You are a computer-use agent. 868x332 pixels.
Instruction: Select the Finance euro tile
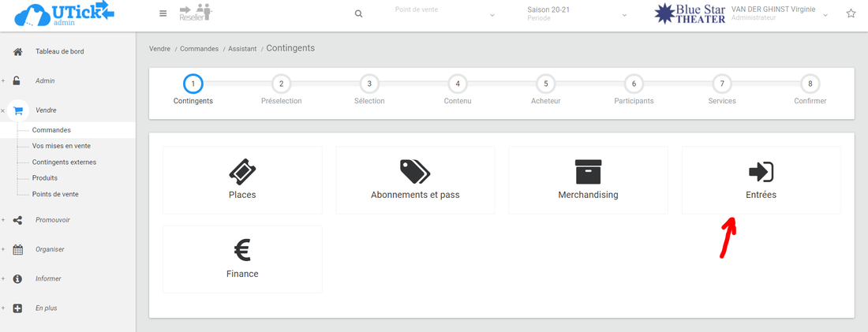pyautogui.click(x=242, y=259)
